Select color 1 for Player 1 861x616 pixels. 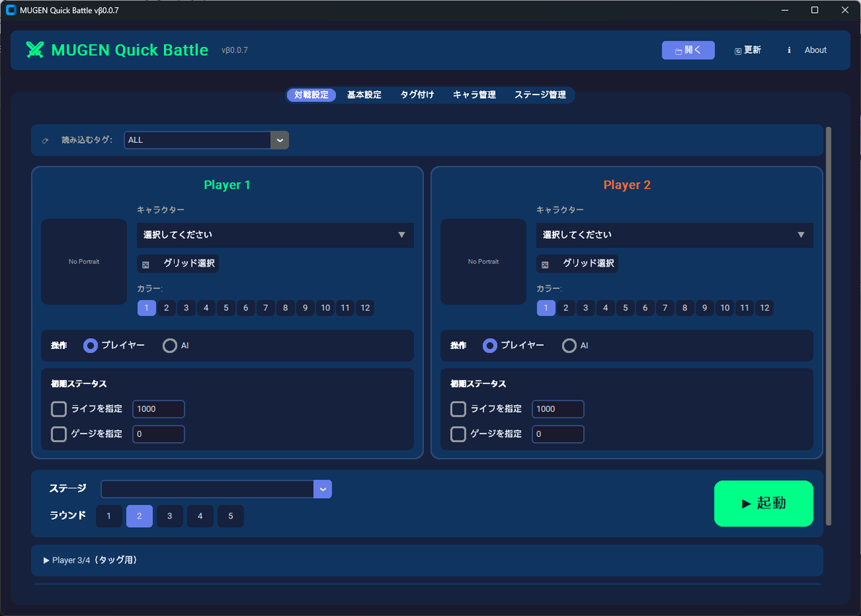tap(147, 308)
